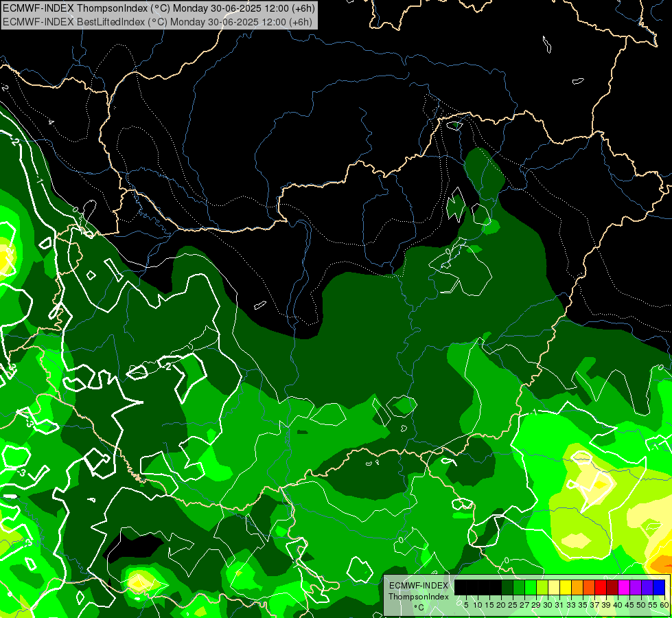Select the ThompsonIndex title line at top
Viewport: 672px width, 618px height.
(x=159, y=8)
